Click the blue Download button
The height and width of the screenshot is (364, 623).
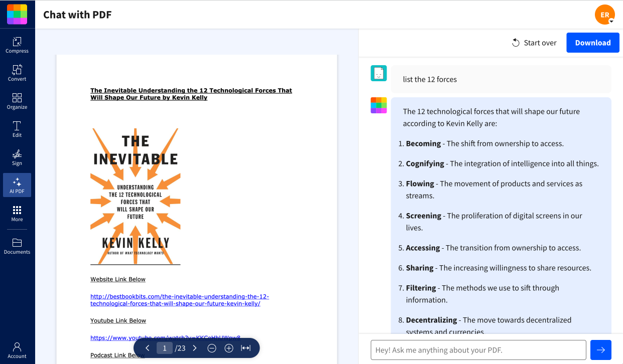pyautogui.click(x=593, y=43)
